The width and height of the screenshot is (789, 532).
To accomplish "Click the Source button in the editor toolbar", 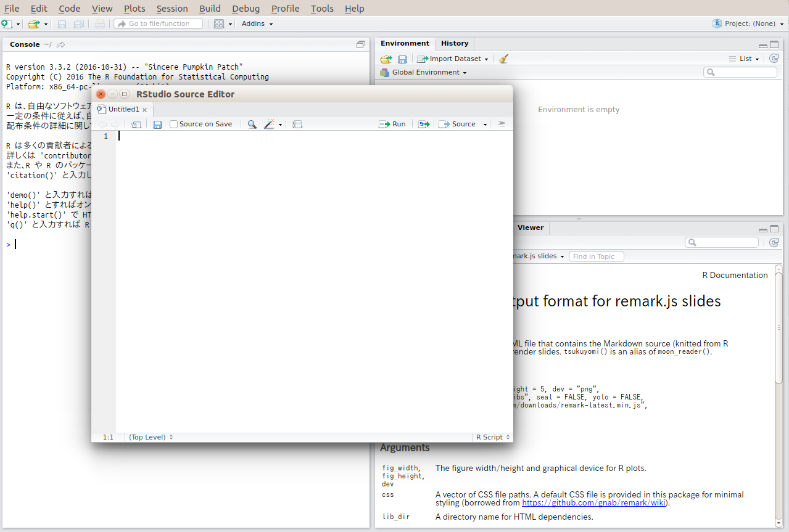I will 460,124.
